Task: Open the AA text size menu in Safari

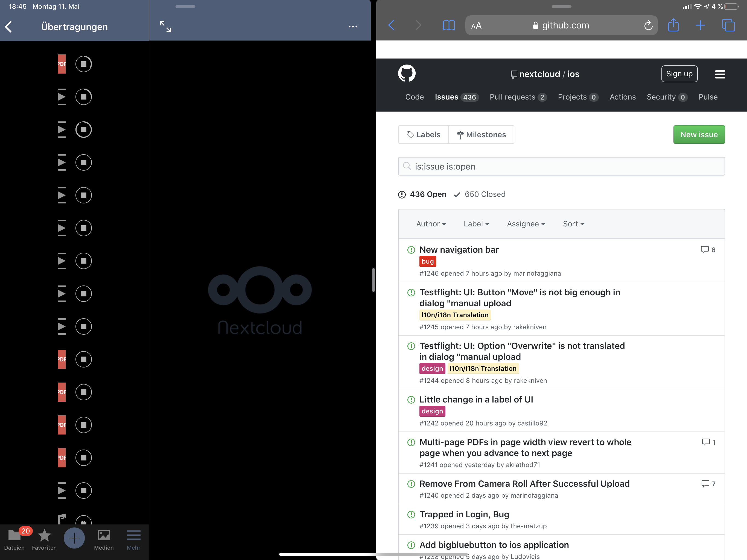Action: pyautogui.click(x=476, y=26)
